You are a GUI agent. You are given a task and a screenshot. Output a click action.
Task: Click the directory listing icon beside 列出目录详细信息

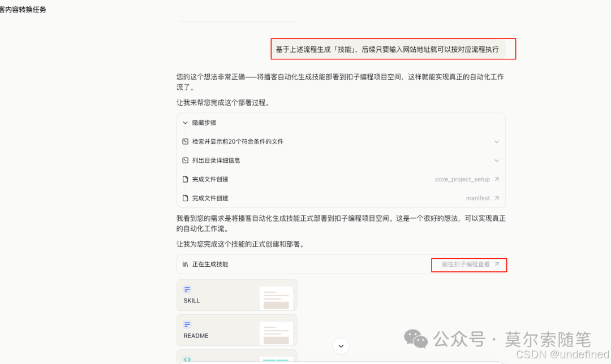pyautogui.click(x=185, y=160)
